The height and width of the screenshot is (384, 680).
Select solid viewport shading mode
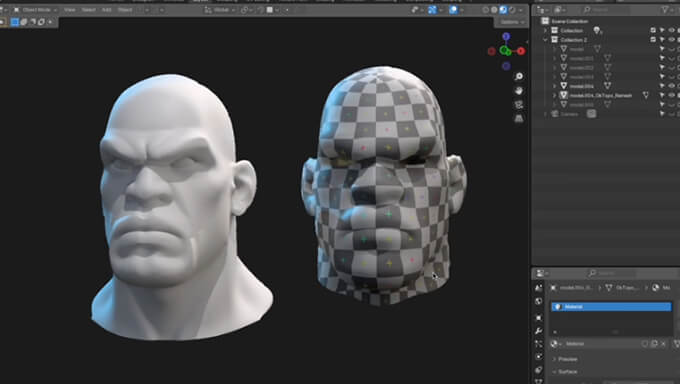point(494,10)
